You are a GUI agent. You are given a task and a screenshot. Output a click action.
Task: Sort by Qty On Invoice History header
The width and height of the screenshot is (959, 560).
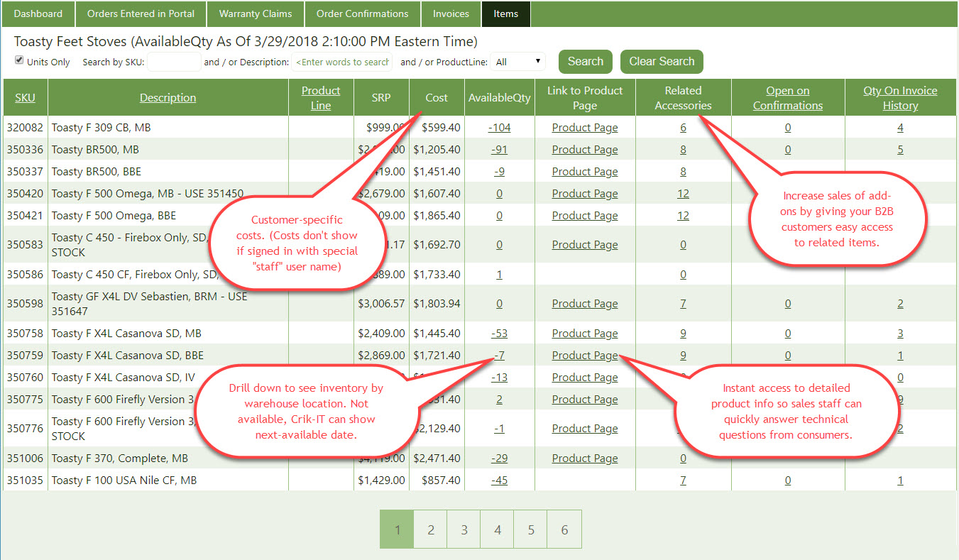click(900, 98)
